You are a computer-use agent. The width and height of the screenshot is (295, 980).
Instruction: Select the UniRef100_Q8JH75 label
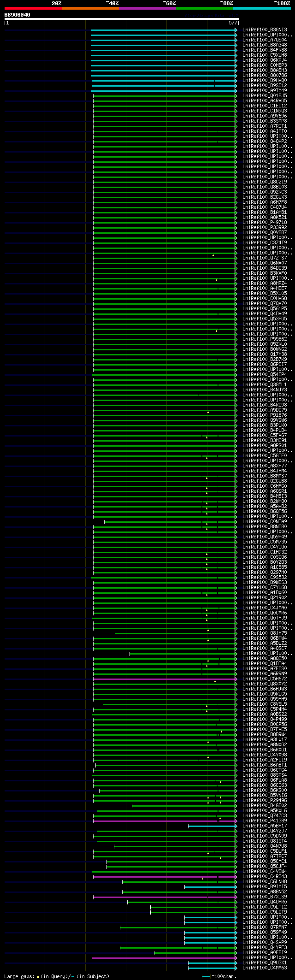pos(265,633)
